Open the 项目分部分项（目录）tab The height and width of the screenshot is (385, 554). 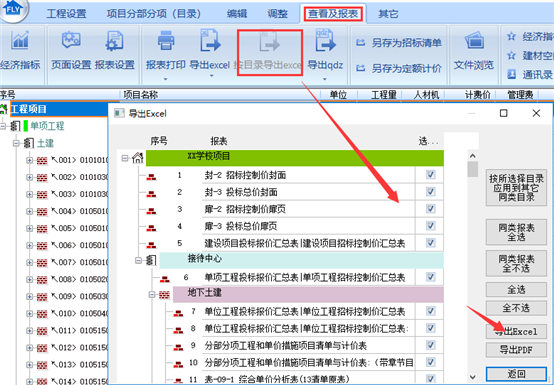[x=154, y=14]
